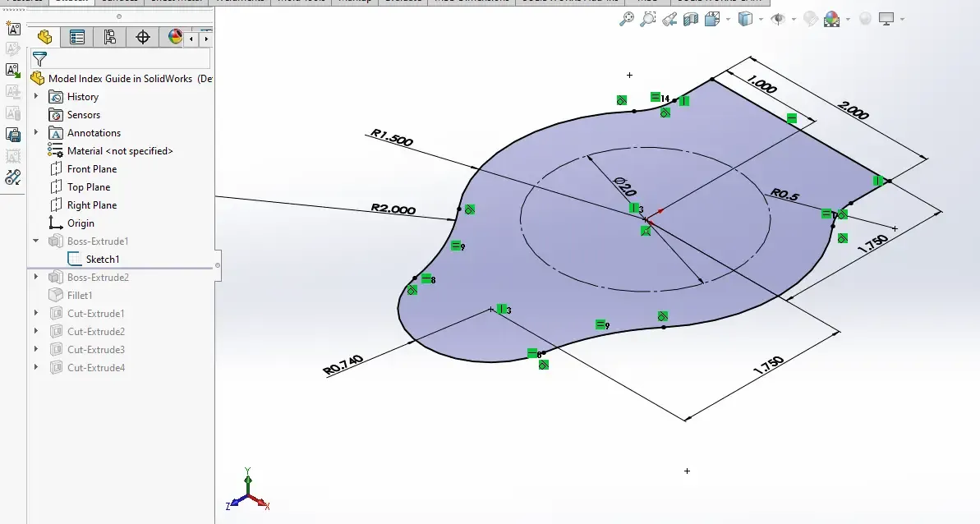
Task: Select the Front Plane
Action: (x=82, y=169)
